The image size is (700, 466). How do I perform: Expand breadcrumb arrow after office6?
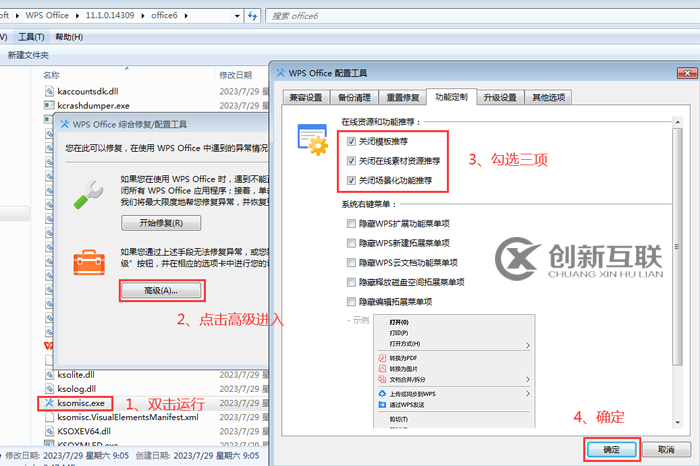(186, 16)
